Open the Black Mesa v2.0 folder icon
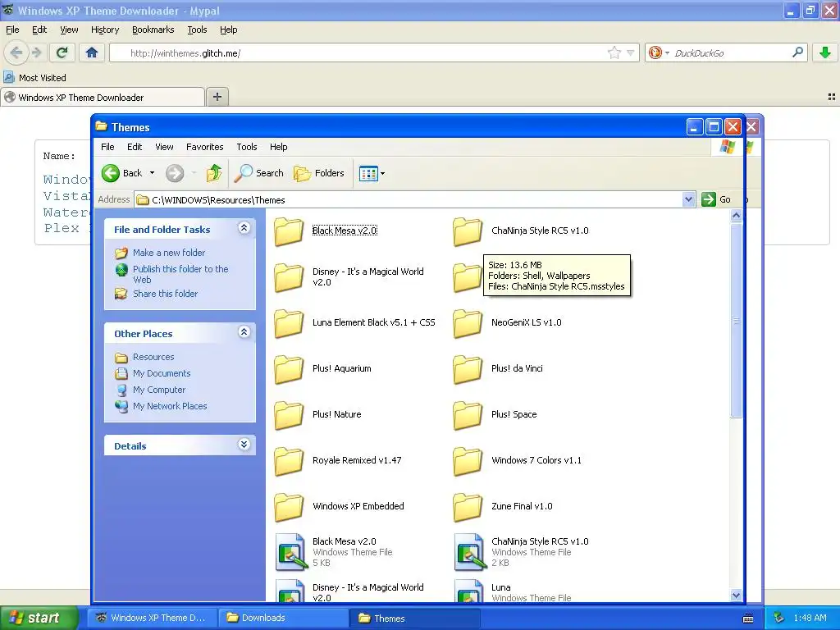 pyautogui.click(x=290, y=231)
